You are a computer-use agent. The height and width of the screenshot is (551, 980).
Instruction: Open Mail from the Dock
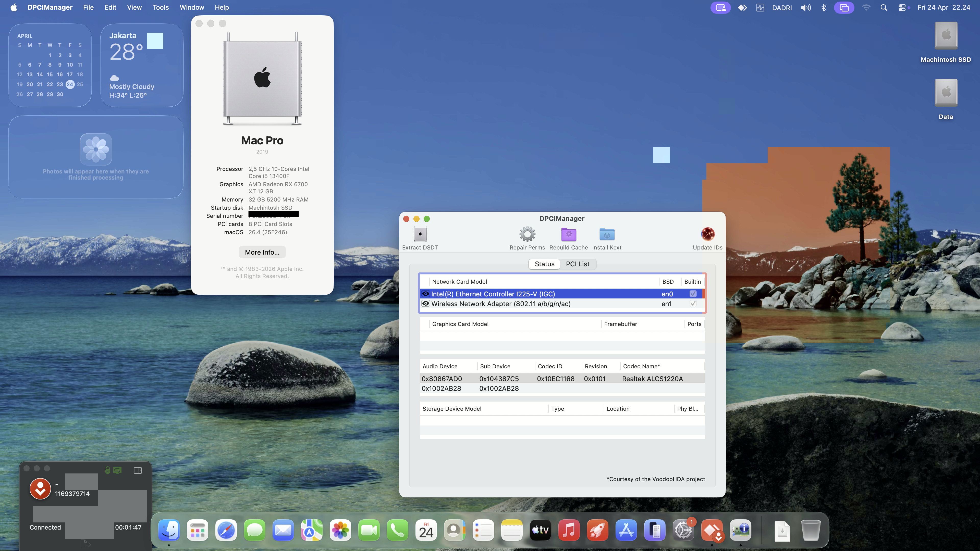[283, 530]
